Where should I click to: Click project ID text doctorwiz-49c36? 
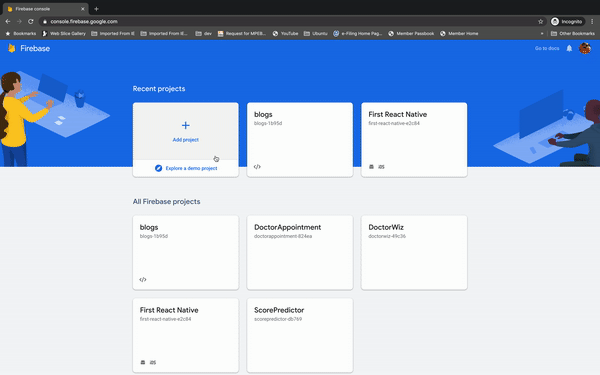tap(387, 236)
